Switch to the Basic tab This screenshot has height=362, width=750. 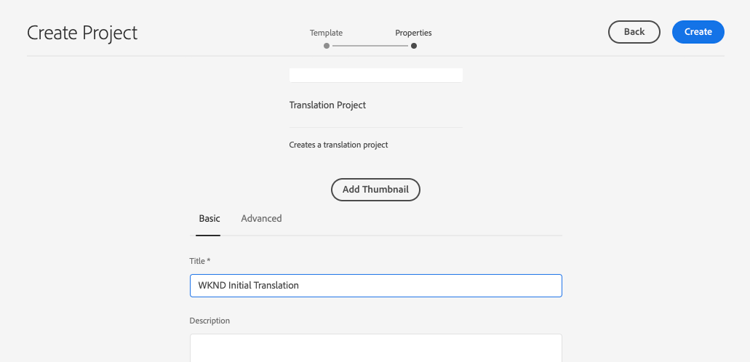[x=210, y=219]
